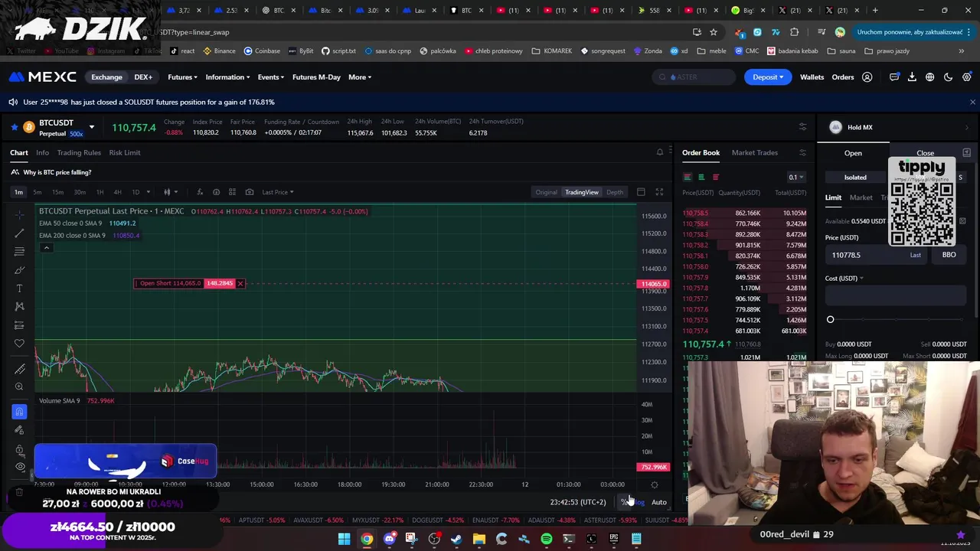980x551 pixels.
Task: Select Isolated margin mode
Action: point(855,178)
